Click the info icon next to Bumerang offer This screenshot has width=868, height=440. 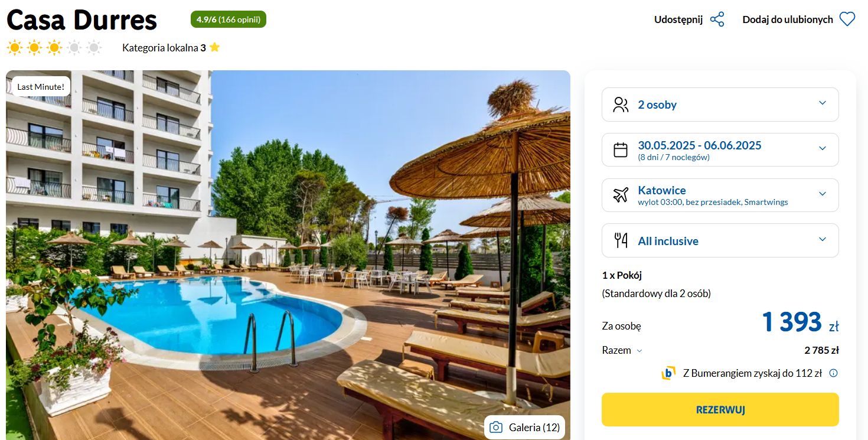pos(833,373)
